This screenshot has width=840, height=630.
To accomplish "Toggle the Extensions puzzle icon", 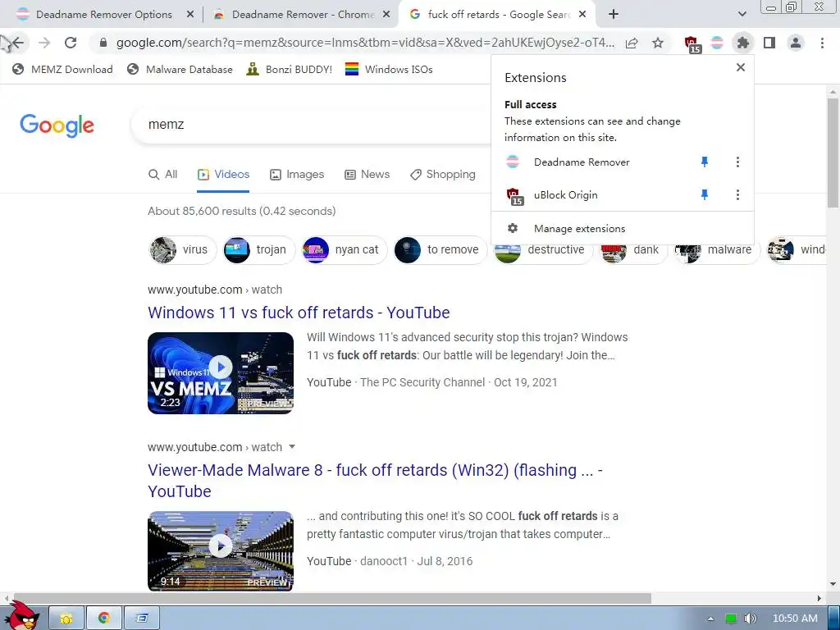I will click(743, 43).
